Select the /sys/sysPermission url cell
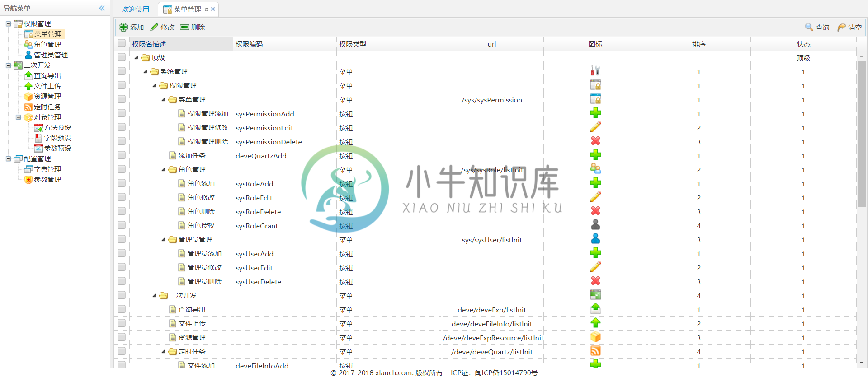Viewport: 868px width, 377px height. coord(492,100)
